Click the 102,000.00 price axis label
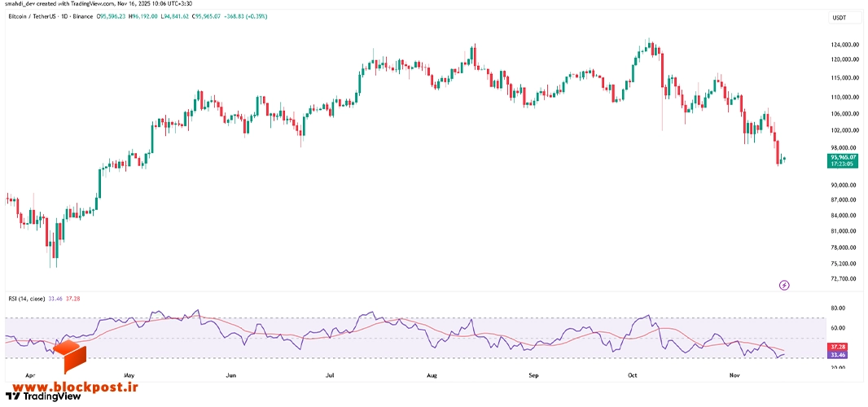The height and width of the screenshot is (407, 868). (844, 131)
